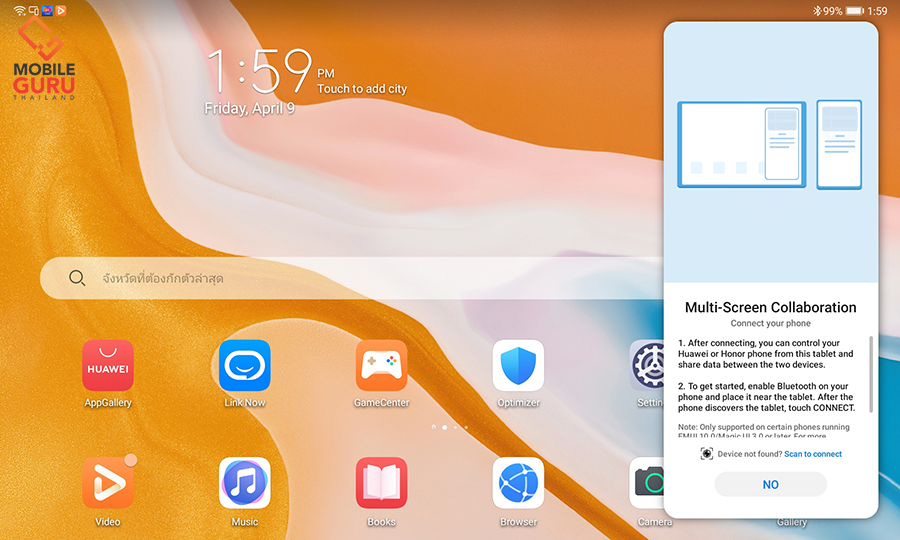
Task: Click the dialog's vertical scrollbar
Action: 870,374
